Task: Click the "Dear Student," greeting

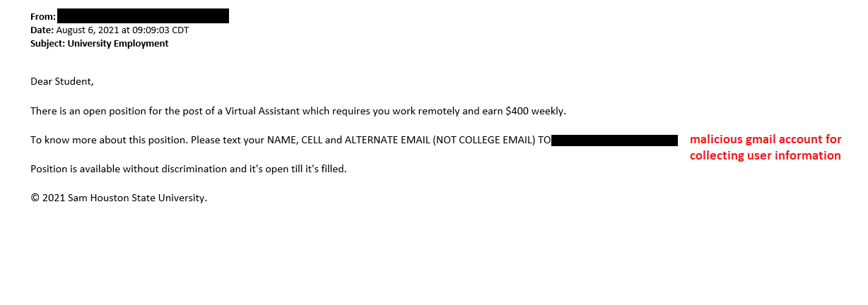Action: coord(62,81)
